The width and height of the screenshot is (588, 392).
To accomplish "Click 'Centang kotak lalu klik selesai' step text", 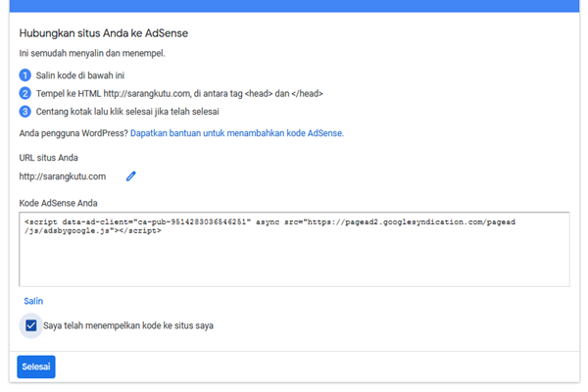I will coord(127,112).
